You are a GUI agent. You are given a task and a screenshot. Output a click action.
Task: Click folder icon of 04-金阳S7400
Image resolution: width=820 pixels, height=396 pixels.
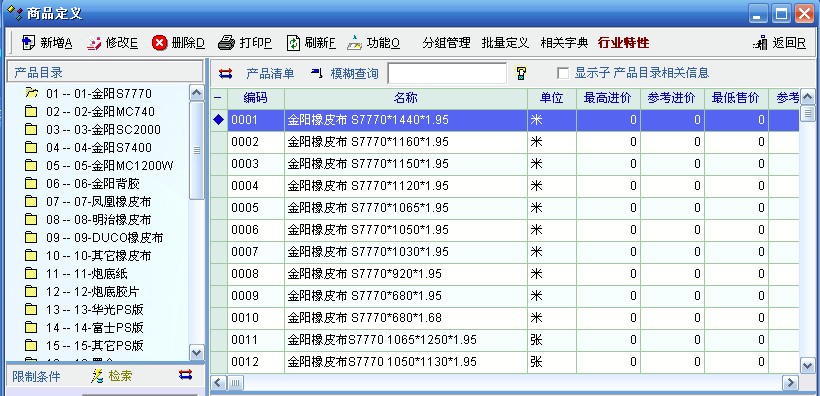(x=31, y=148)
